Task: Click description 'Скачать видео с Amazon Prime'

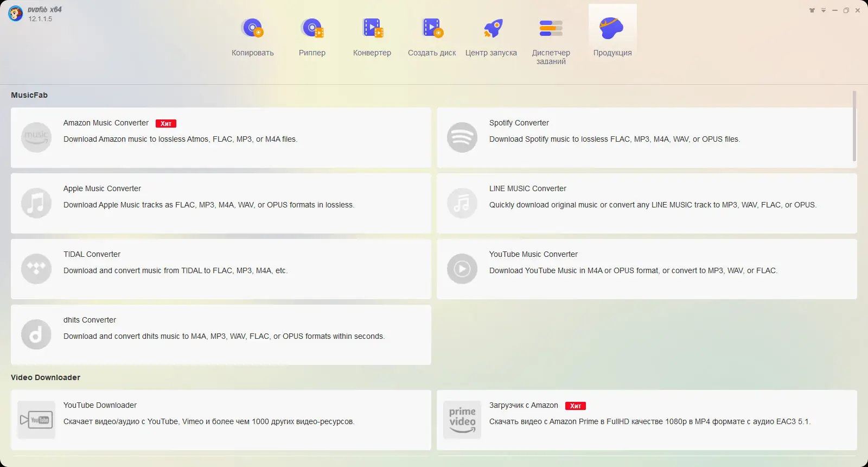Action: [650, 421]
